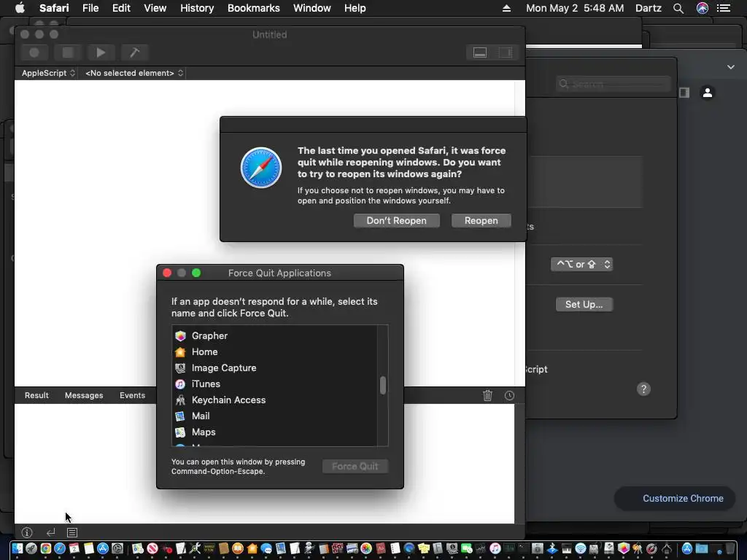Viewport: 747px width, 560px height.
Task: Open the Stickies icon in Dock
Action: [424, 548]
